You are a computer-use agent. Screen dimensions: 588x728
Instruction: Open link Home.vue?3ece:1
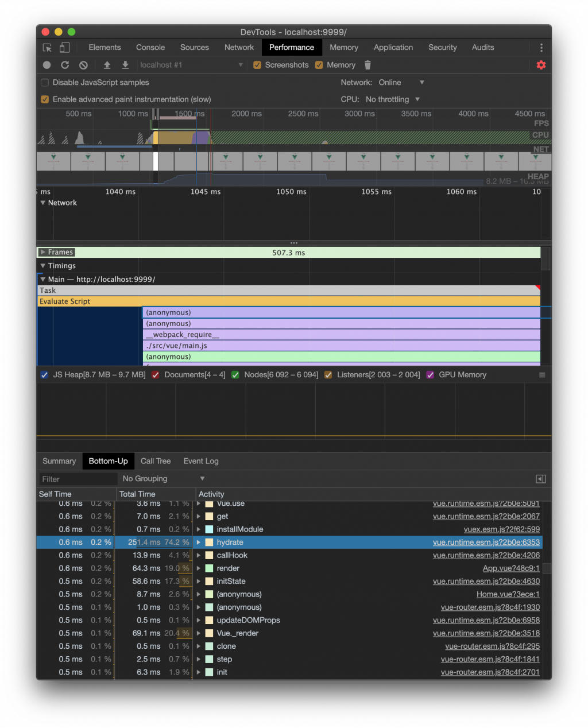tap(508, 594)
